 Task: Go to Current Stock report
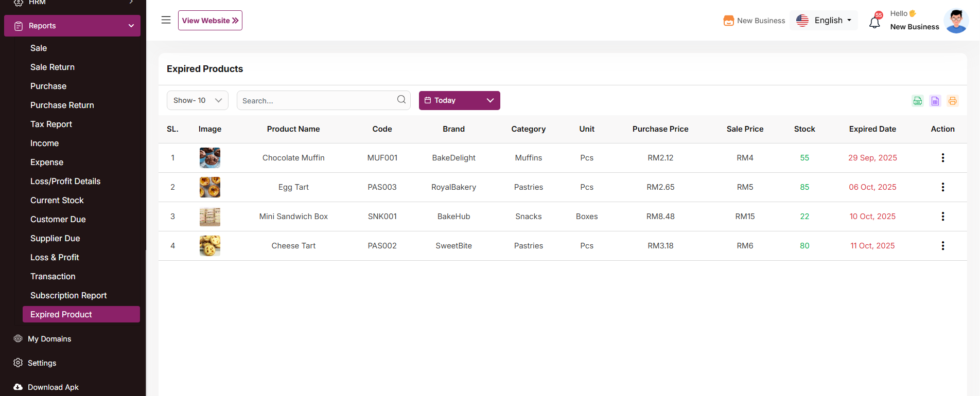point(57,200)
